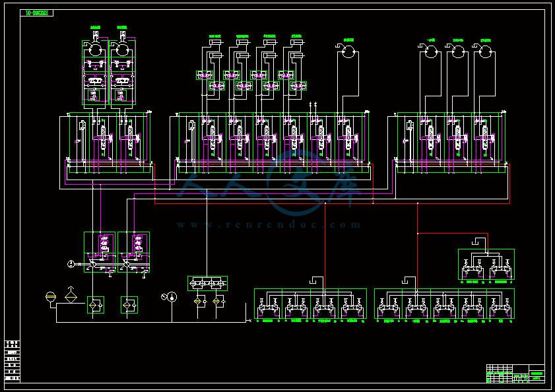The image size is (555, 392).
Task: Select the four-section pilot valve group
Action: point(310,304)
